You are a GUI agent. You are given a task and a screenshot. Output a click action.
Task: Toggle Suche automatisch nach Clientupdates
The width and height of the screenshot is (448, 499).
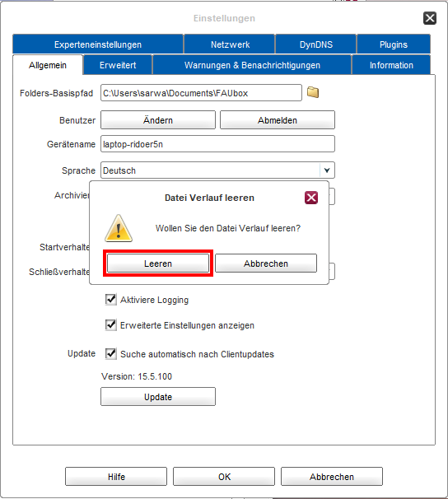pyautogui.click(x=110, y=353)
